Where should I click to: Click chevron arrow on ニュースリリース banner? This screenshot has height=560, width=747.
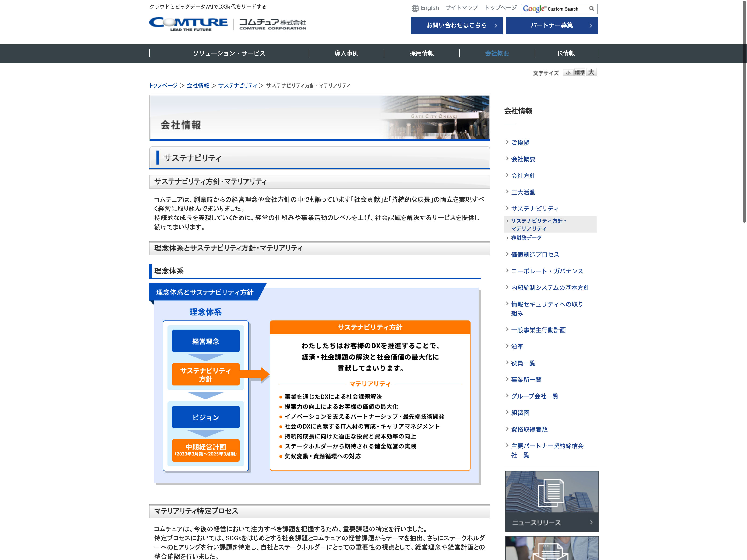click(x=591, y=522)
